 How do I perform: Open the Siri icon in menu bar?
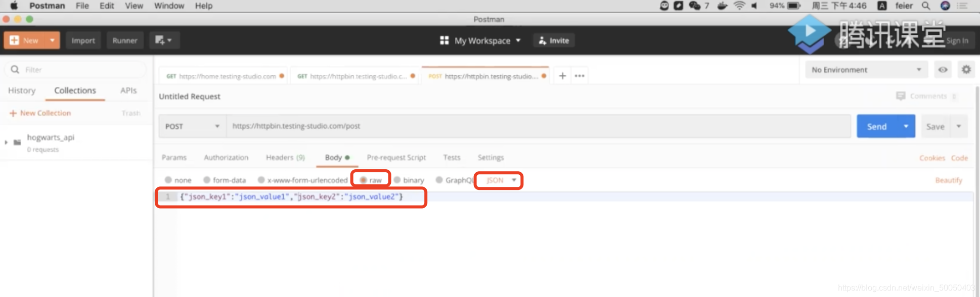click(x=945, y=6)
